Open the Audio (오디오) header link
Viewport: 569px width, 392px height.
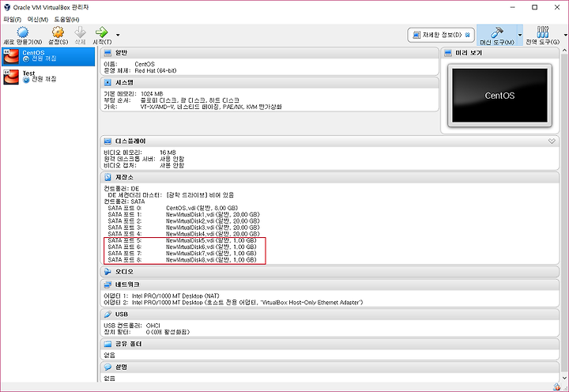coord(124,272)
